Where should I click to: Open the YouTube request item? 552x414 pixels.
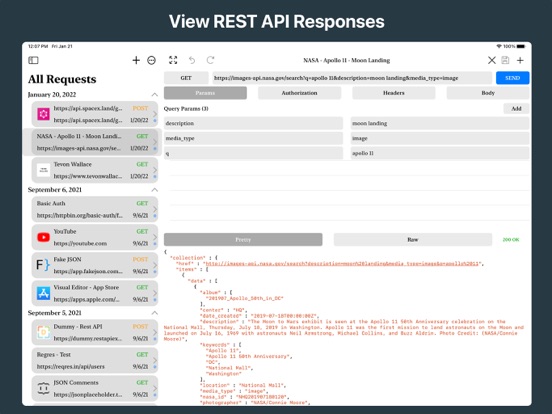(x=95, y=237)
